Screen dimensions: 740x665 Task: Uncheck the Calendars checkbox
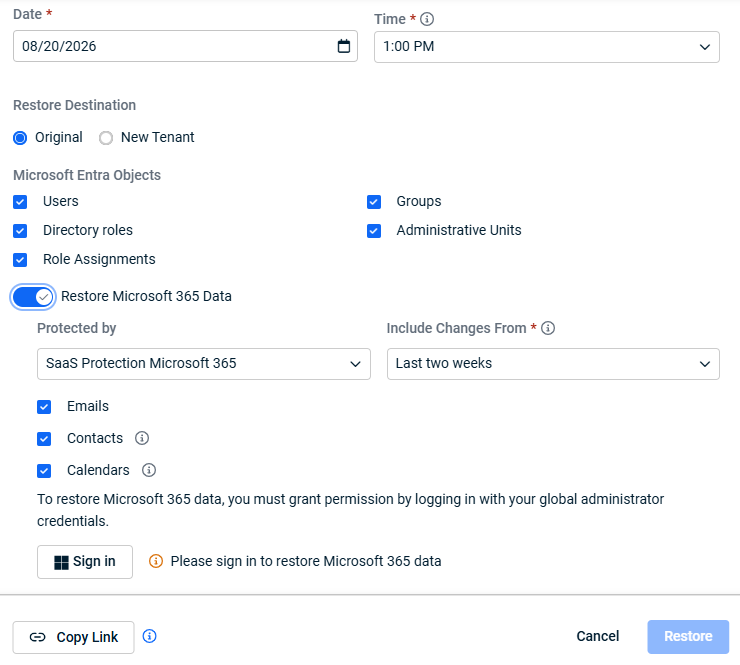click(44, 471)
